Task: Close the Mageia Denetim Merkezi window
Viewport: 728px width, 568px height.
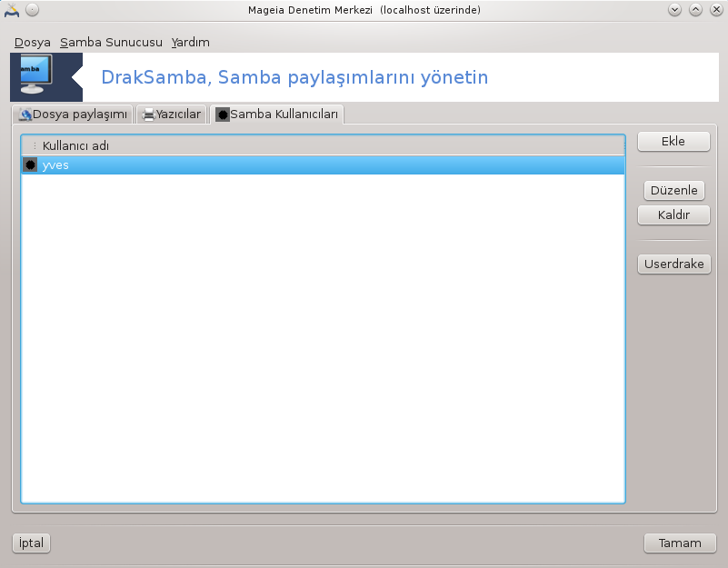Action: [x=716, y=10]
